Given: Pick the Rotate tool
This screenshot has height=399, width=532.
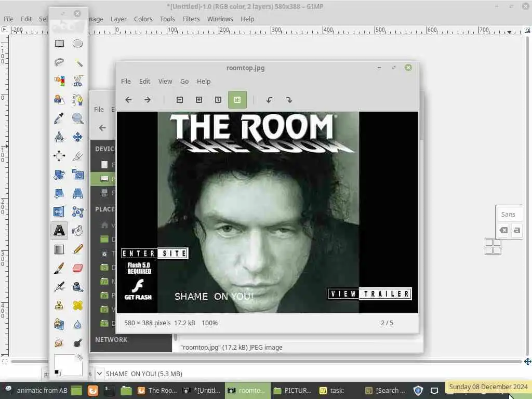Looking at the screenshot, I should tap(59, 175).
